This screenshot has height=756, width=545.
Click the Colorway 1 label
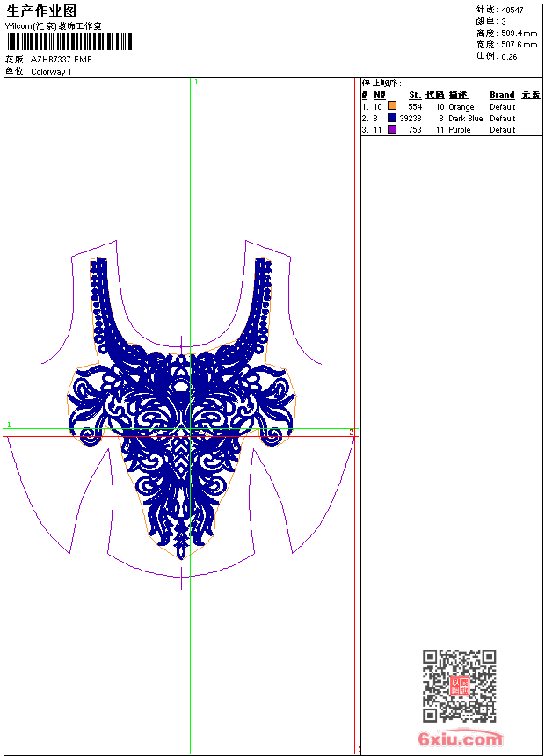(x=51, y=72)
